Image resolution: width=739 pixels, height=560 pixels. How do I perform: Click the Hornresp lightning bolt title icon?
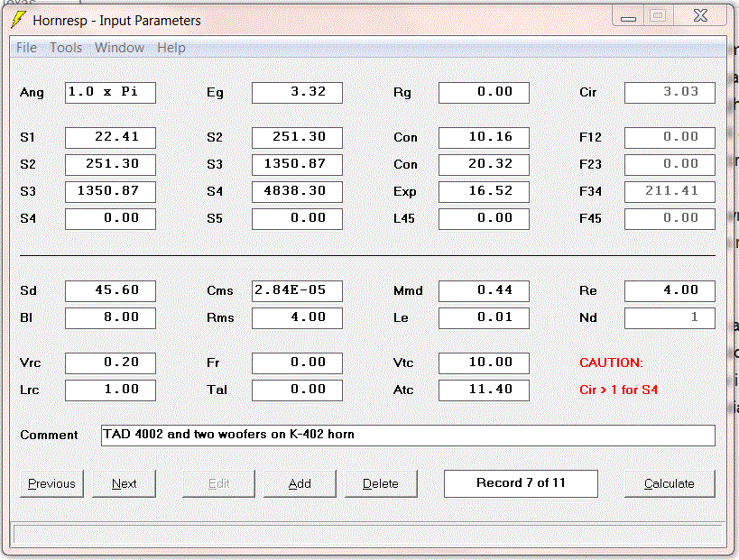point(18,20)
